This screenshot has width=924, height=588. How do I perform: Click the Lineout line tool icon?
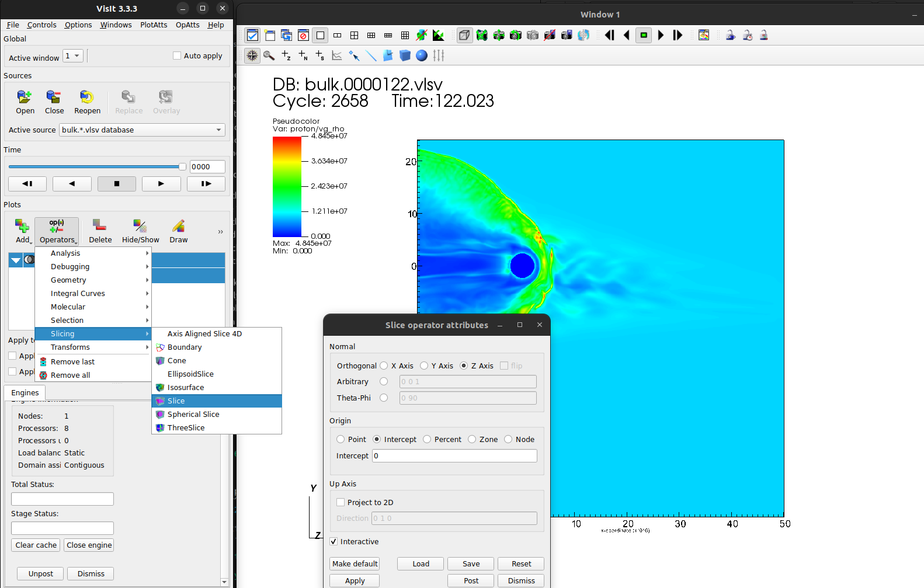pyautogui.click(x=371, y=55)
